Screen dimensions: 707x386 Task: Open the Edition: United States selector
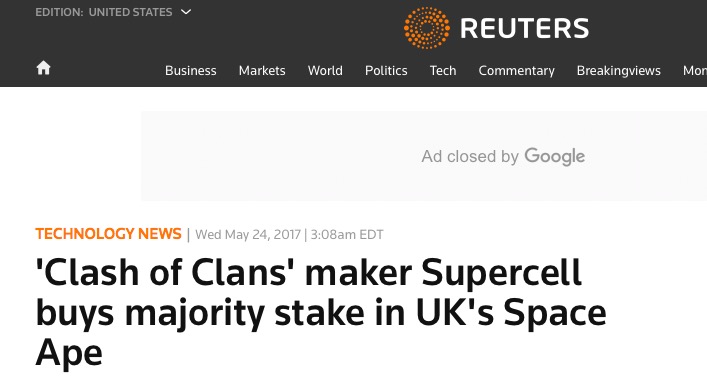click(113, 12)
